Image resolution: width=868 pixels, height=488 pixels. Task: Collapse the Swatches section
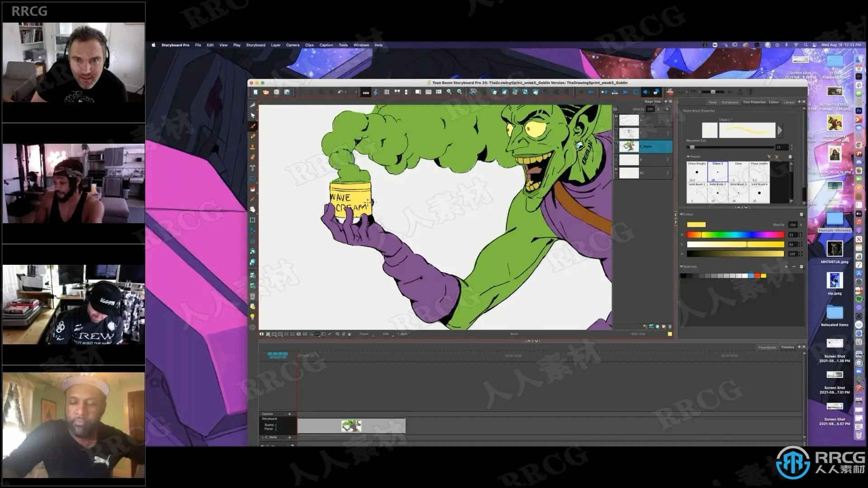[x=682, y=267]
